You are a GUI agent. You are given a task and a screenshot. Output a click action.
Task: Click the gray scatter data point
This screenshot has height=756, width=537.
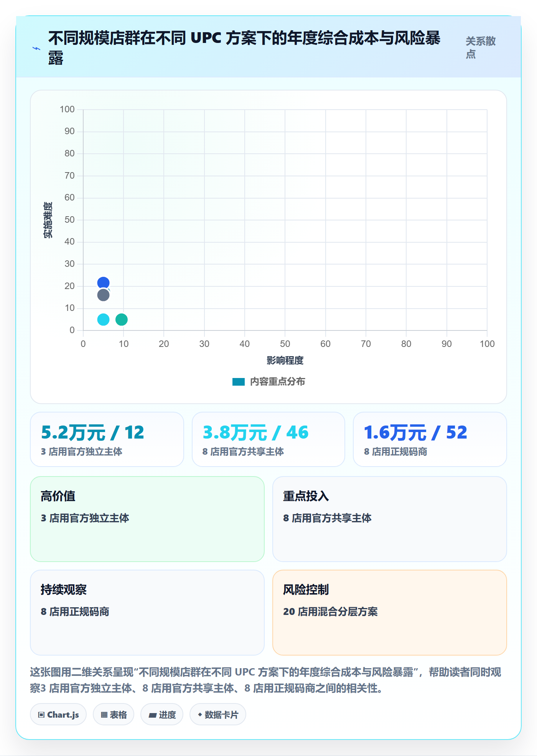coord(103,295)
